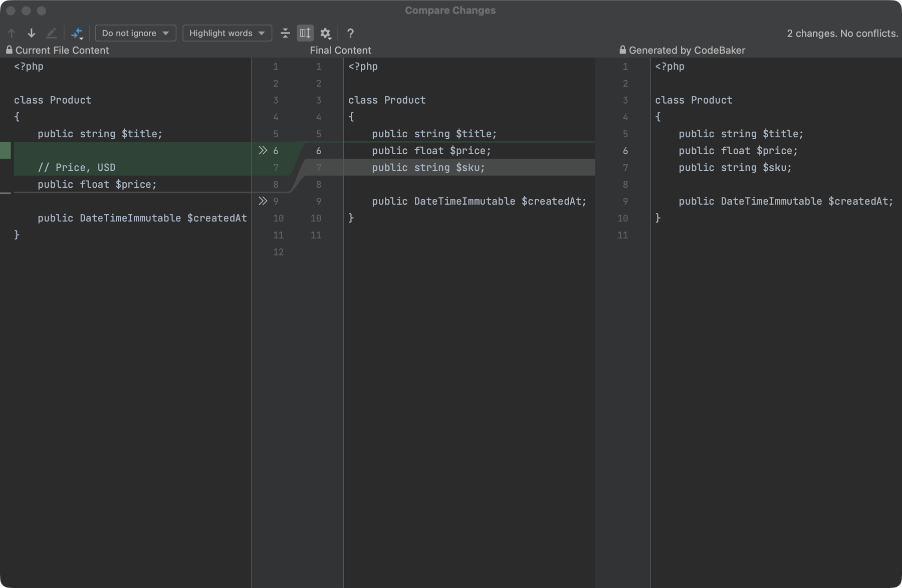
Task: Close window with the red button
Action: tap(11, 11)
